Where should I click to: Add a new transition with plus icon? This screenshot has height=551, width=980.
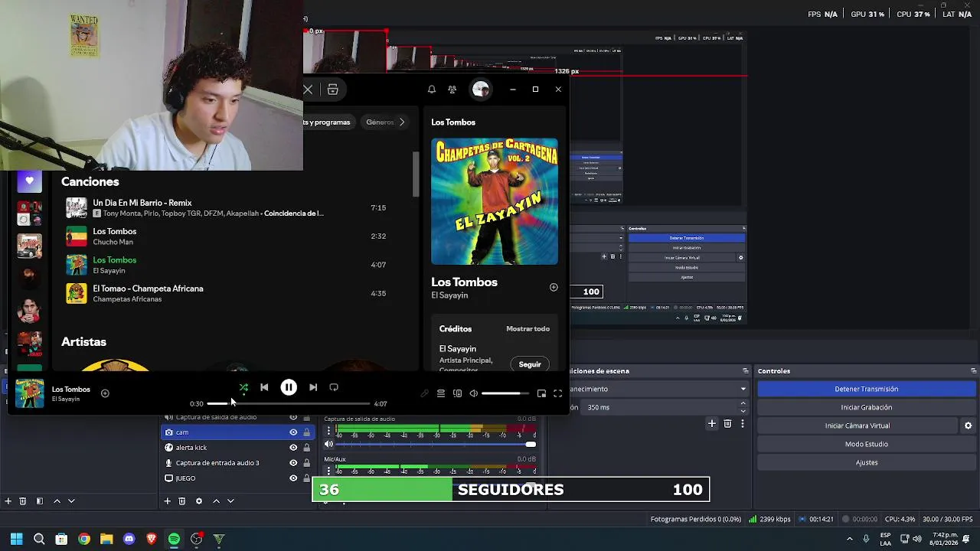point(712,423)
